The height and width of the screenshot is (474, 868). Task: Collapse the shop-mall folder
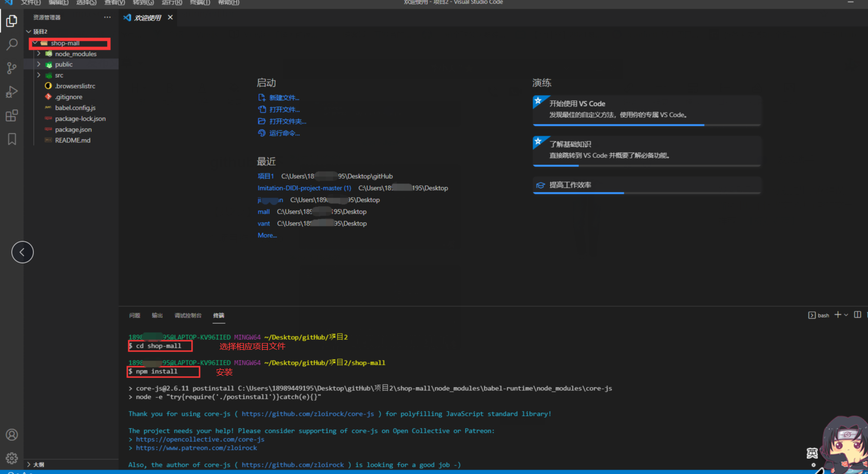coord(35,43)
